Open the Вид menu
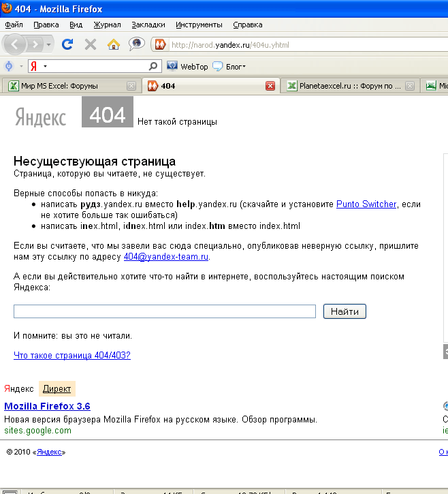The width and height of the screenshot is (448, 494). tap(76, 25)
